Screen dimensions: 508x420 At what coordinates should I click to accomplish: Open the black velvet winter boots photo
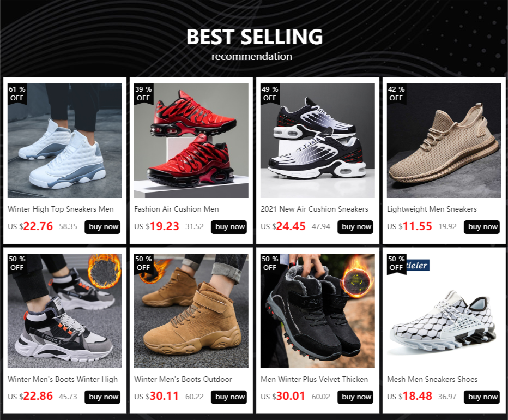click(317, 311)
